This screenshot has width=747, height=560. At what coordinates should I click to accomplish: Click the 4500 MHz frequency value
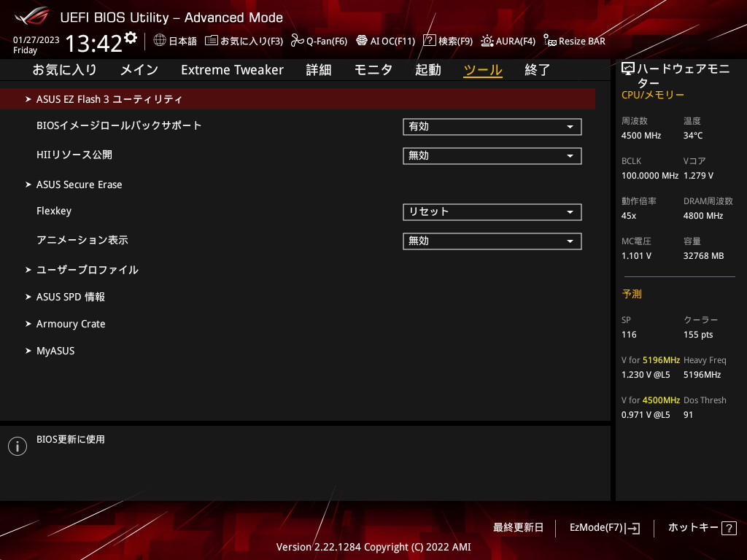[x=640, y=135]
